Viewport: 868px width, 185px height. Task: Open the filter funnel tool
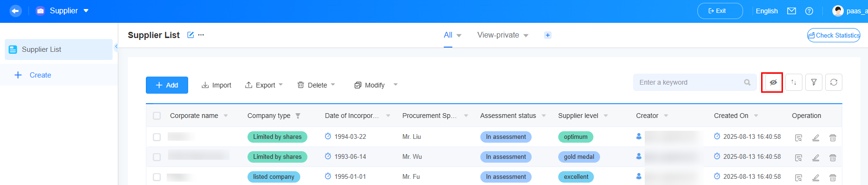click(814, 82)
